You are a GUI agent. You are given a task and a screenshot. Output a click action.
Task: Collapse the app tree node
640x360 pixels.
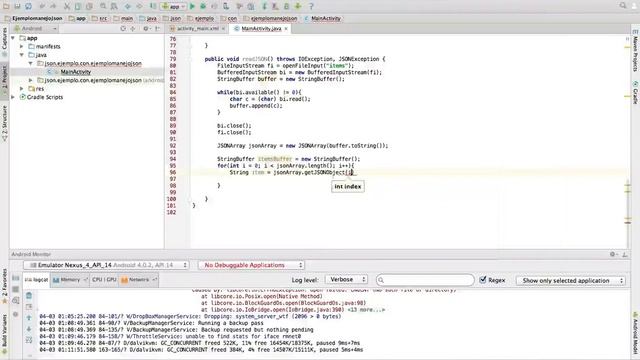[x=13, y=38]
